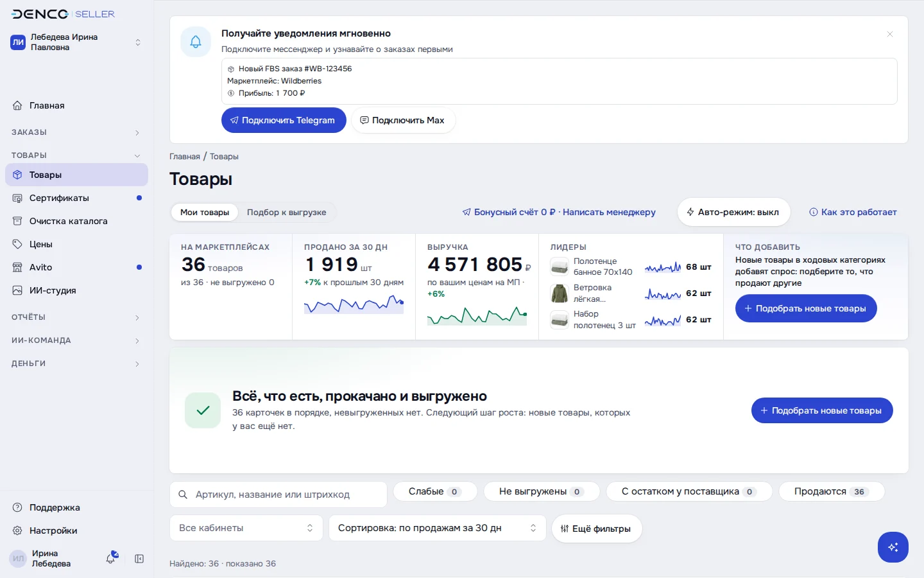Open ИИ-студия in sidebar
This screenshot has width=924, height=578.
pos(76,290)
